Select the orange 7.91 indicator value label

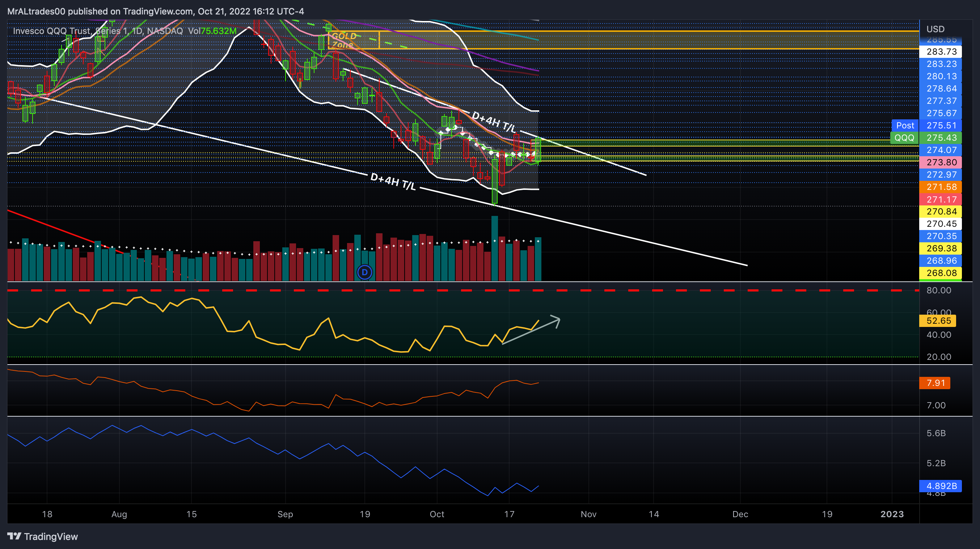[934, 383]
